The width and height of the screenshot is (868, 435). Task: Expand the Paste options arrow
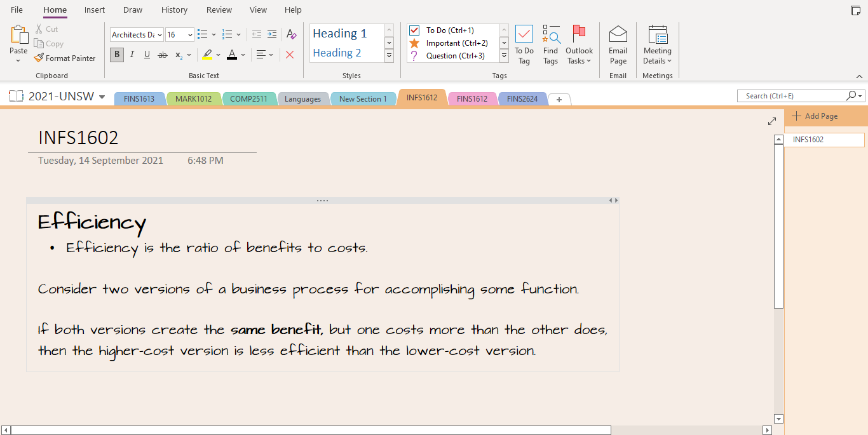click(x=18, y=61)
